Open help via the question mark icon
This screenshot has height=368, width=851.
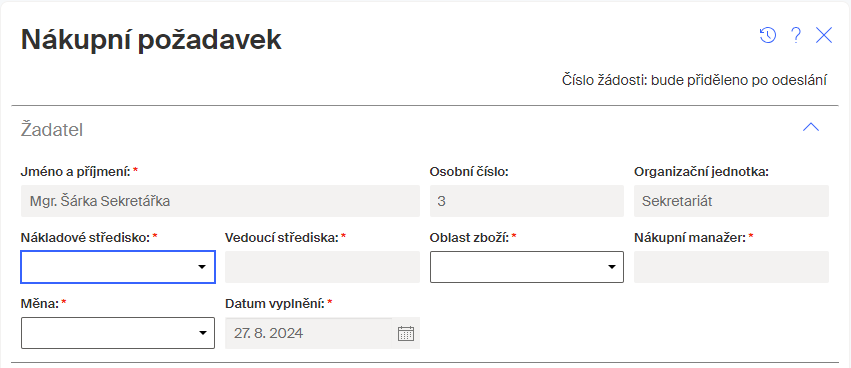[796, 36]
